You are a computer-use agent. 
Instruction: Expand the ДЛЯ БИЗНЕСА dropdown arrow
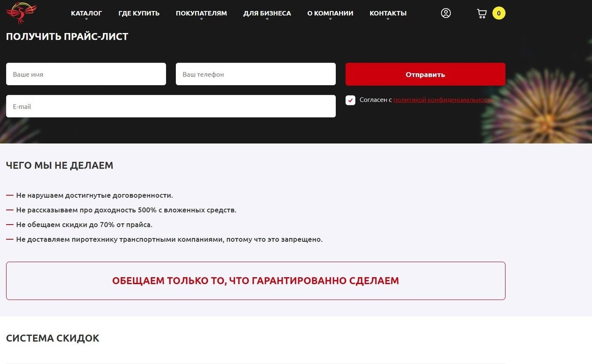coord(267,19)
